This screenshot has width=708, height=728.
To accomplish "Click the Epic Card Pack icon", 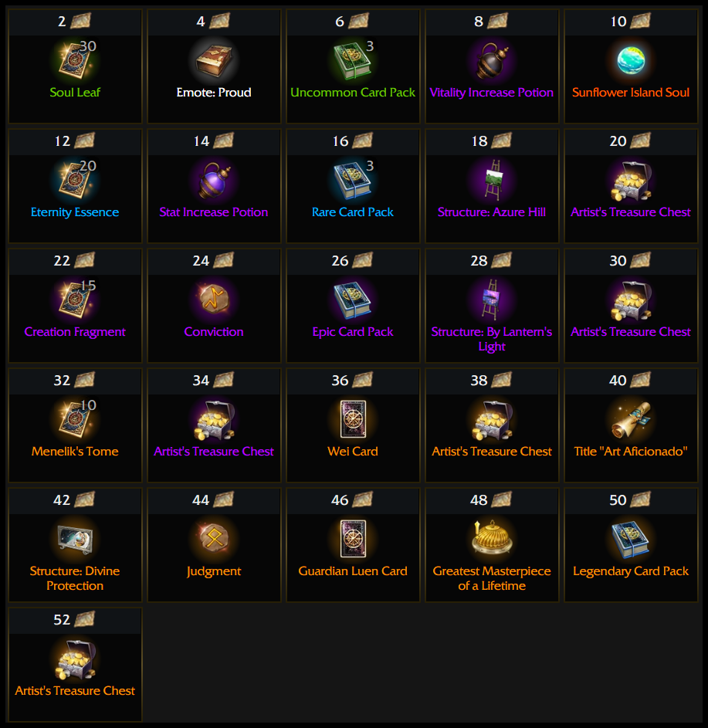I will (353, 300).
